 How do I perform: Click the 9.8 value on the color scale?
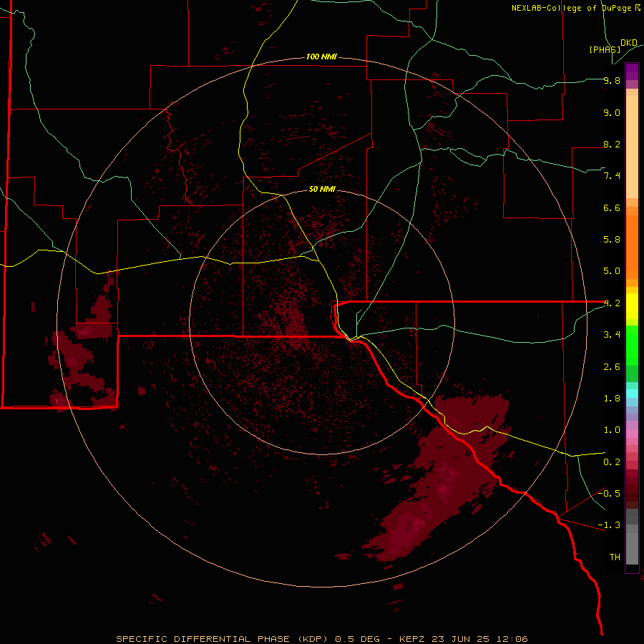click(x=612, y=80)
